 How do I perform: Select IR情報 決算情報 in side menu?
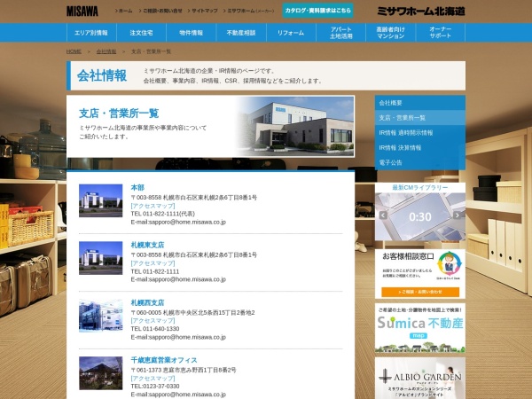click(420, 147)
